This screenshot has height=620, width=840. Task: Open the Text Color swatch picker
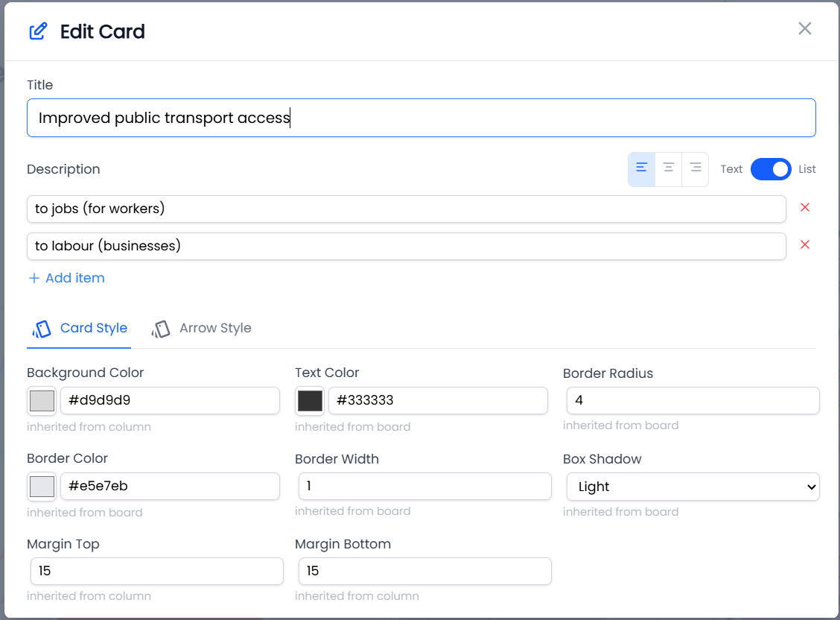coord(310,401)
